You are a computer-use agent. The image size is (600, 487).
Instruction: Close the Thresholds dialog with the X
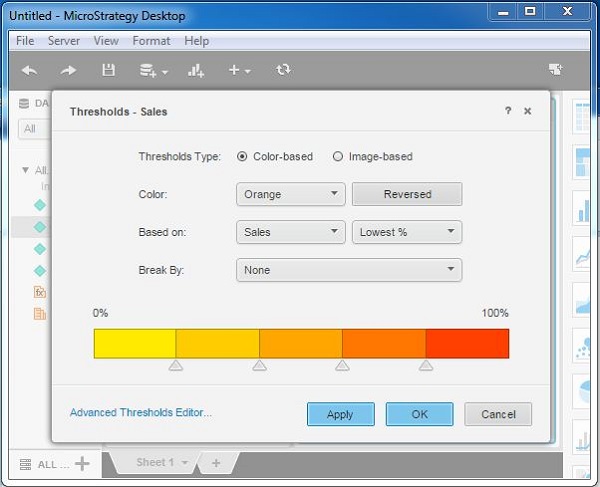point(528,111)
